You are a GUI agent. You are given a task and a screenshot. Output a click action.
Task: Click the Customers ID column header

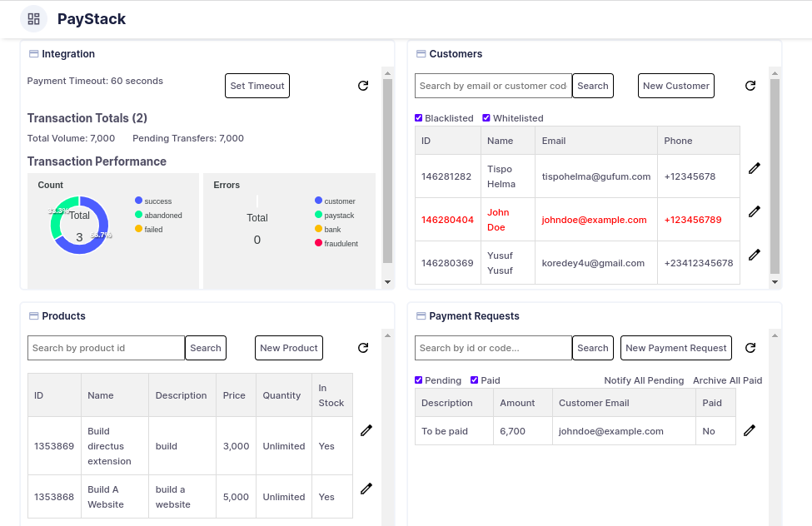[447, 141]
